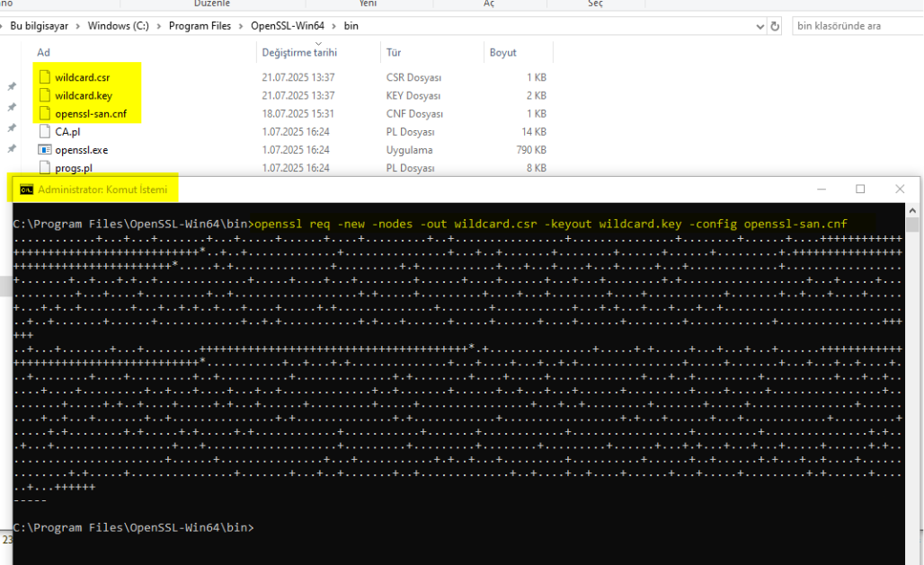
Task: Click the openssl req command line text
Action: coord(550,224)
